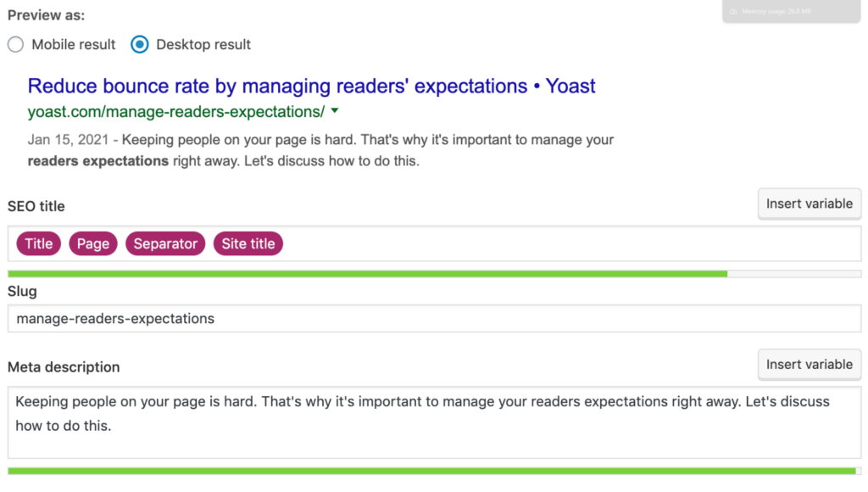The height and width of the screenshot is (492, 868).
Task: Select the Separator variable tag
Action: [165, 243]
